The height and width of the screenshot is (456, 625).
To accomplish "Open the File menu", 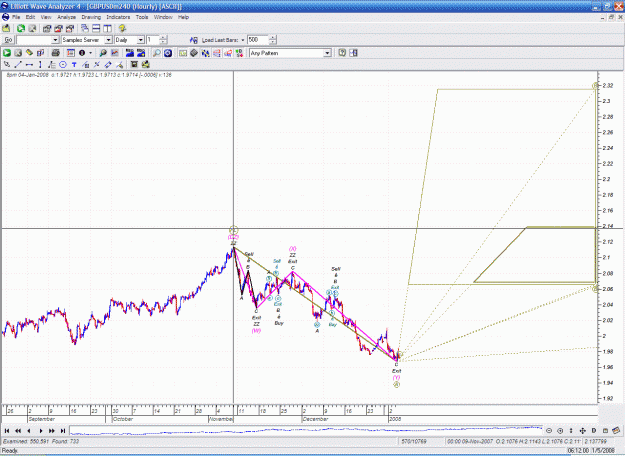I will [x=16, y=17].
